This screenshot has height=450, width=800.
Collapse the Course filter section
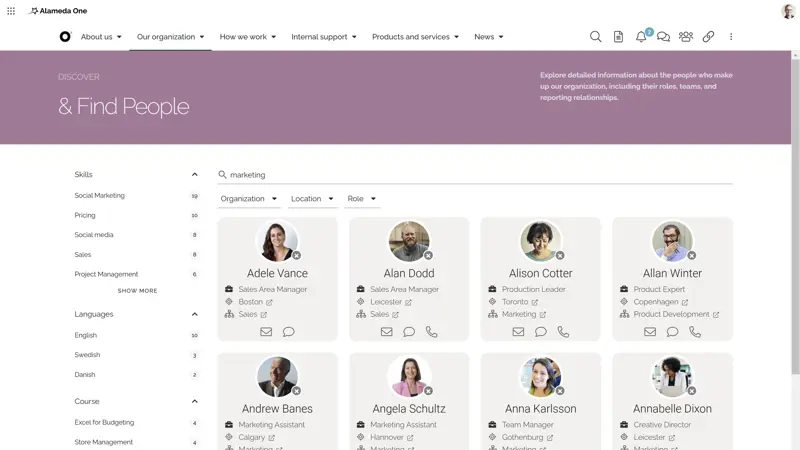194,402
